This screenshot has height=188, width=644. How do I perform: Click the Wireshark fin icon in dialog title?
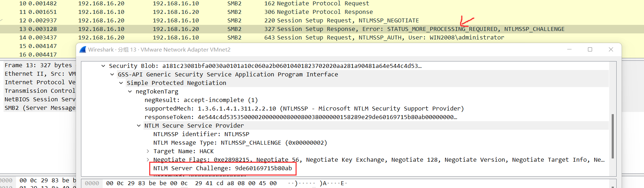(83, 50)
